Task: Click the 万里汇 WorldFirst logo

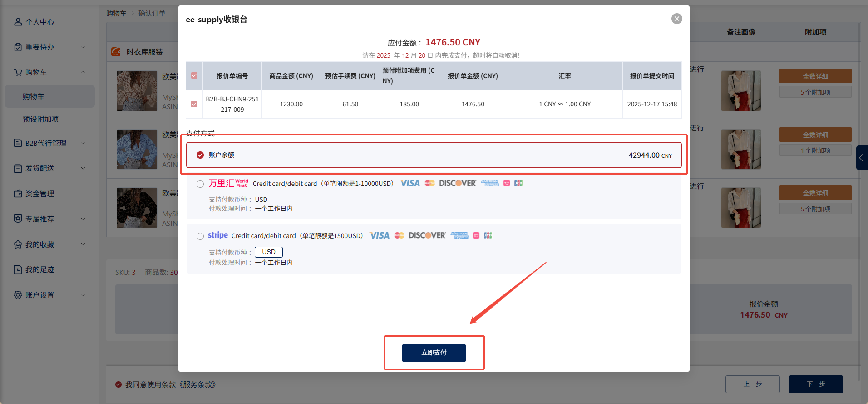Action: tap(228, 183)
